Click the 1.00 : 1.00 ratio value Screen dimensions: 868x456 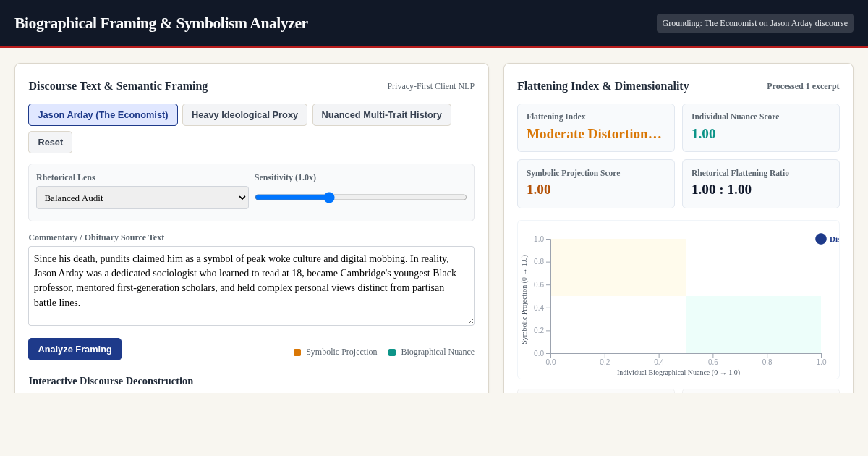point(721,190)
